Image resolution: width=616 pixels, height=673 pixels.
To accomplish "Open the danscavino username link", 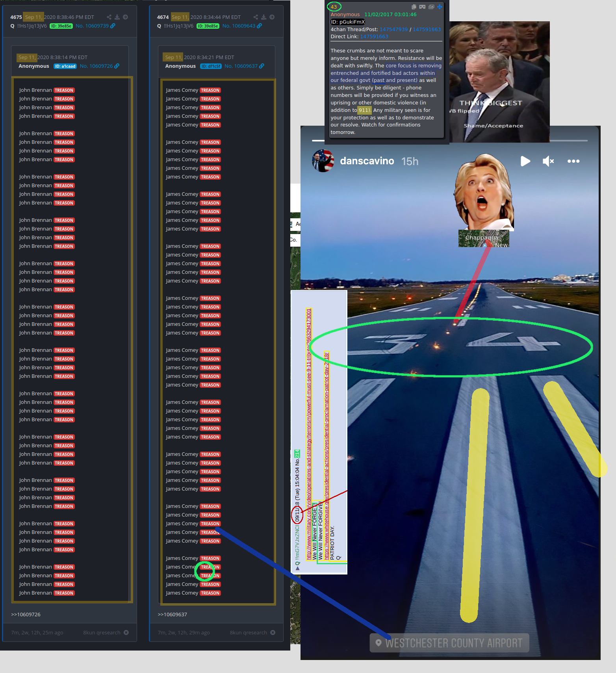I will pyautogui.click(x=367, y=161).
